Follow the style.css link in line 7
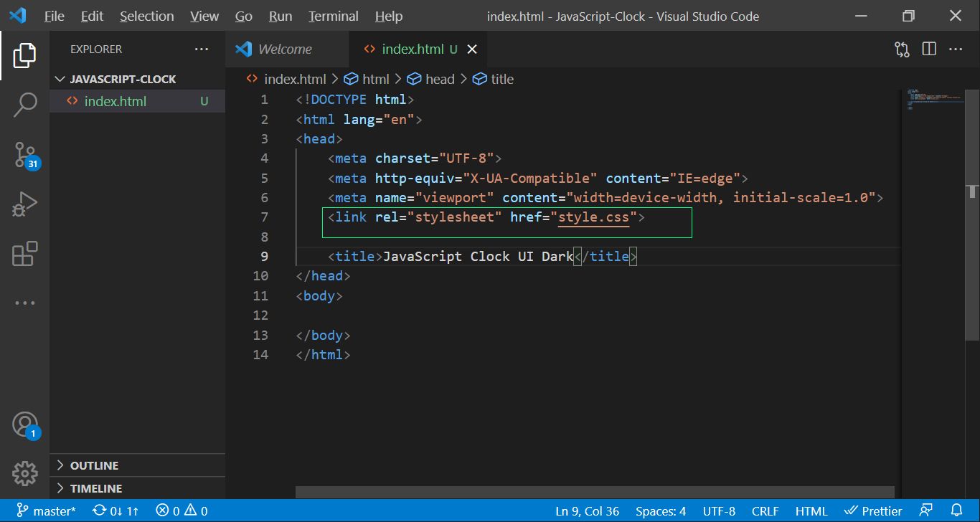 click(593, 217)
